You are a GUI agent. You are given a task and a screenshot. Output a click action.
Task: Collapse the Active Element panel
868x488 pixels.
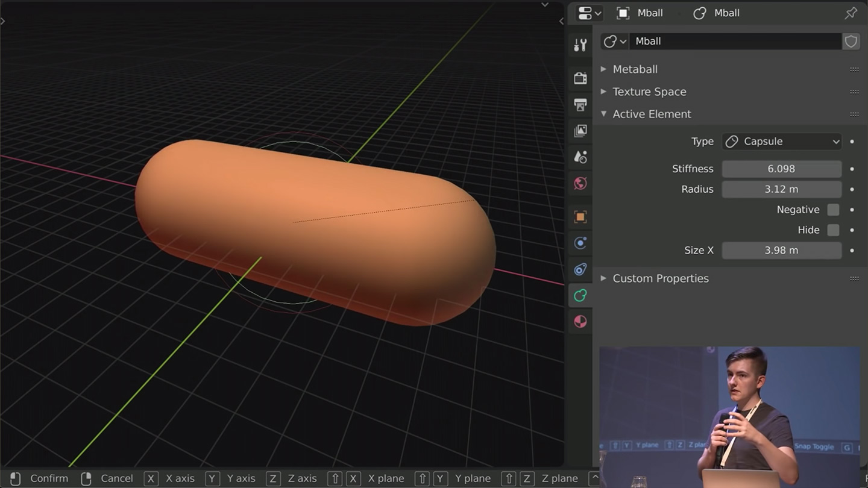(652, 114)
